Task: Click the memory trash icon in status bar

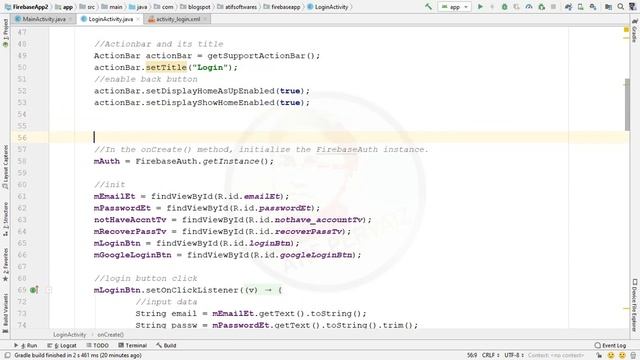Action: pos(633,356)
